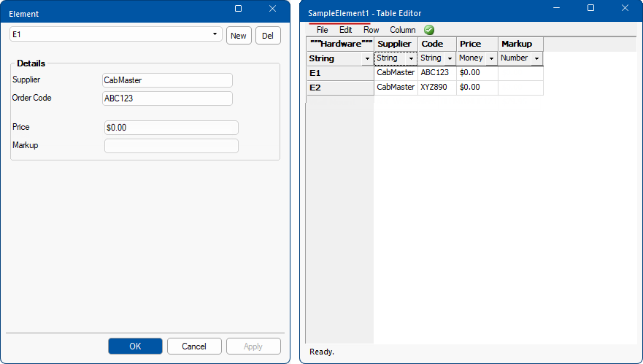643x364 pixels.
Task: Close the Element dialog window
Action: pyautogui.click(x=272, y=9)
